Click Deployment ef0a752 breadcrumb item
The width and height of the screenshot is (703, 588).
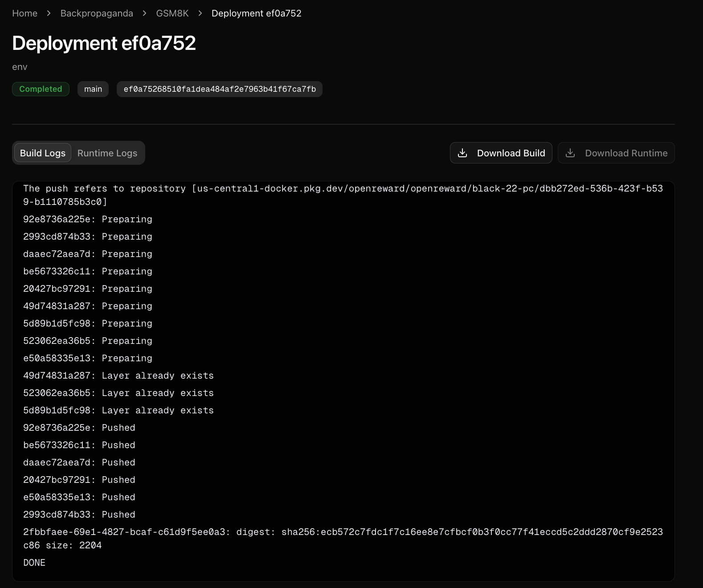point(256,13)
